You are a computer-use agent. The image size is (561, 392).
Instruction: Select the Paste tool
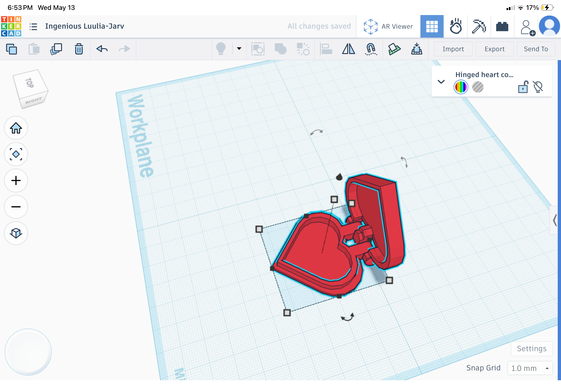click(34, 49)
